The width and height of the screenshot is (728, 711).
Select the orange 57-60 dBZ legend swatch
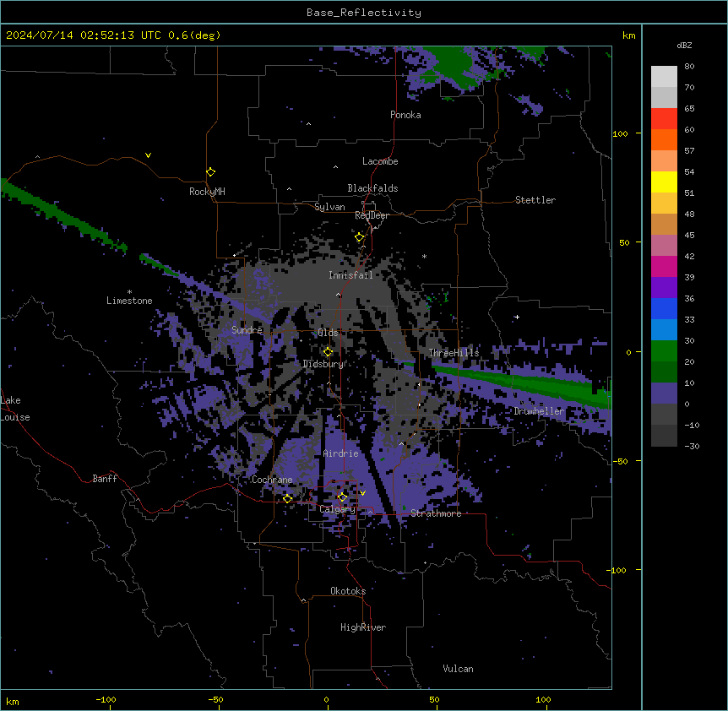click(664, 139)
